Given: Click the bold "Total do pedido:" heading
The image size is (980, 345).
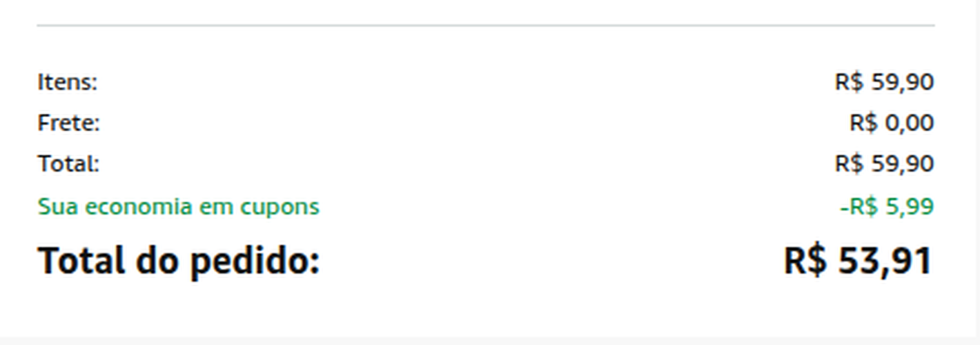Looking at the screenshot, I should [179, 262].
